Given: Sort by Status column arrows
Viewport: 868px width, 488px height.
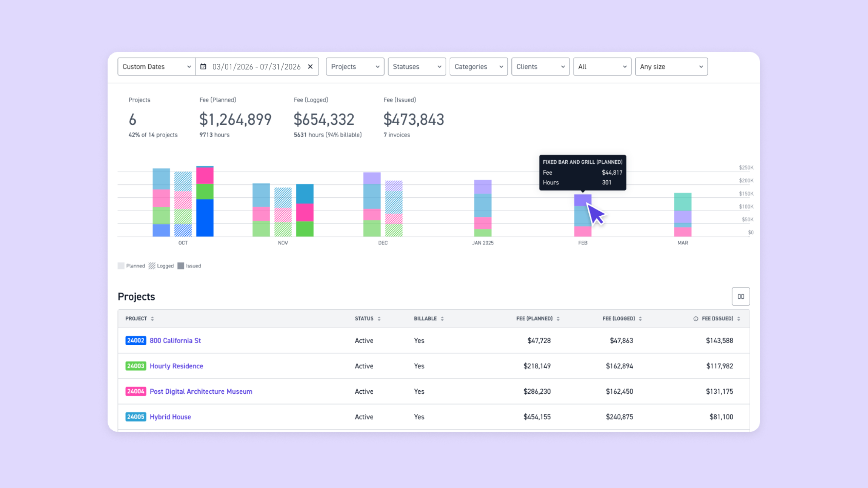Looking at the screenshot, I should 379,319.
